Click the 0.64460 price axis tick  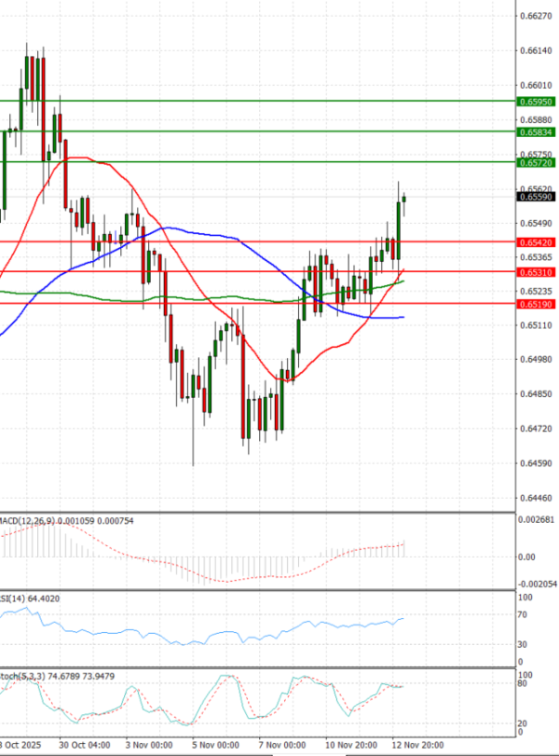pos(535,499)
